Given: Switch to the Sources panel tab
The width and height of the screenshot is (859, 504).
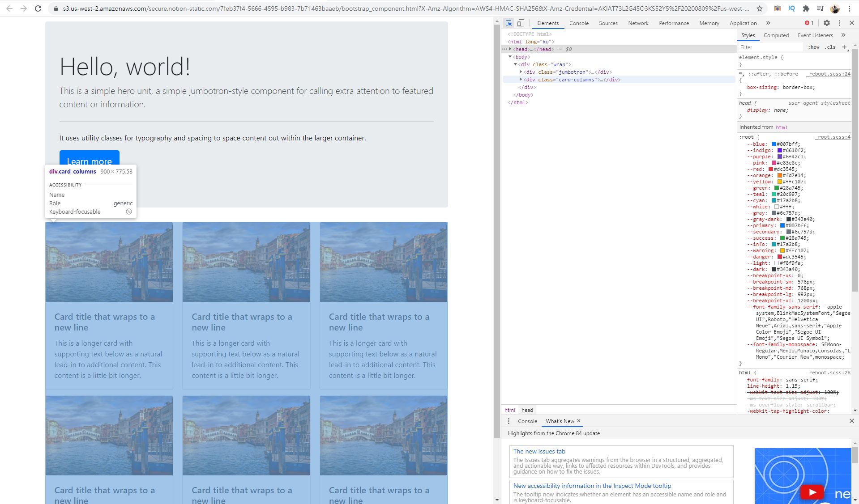Looking at the screenshot, I should pos(608,23).
